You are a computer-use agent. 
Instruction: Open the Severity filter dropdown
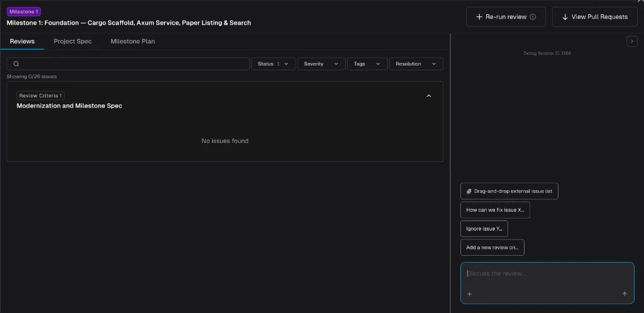click(321, 64)
